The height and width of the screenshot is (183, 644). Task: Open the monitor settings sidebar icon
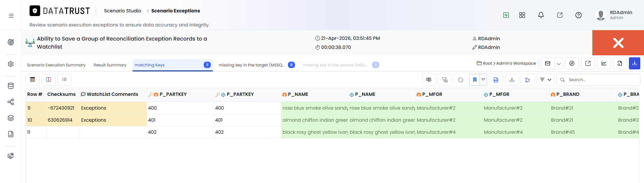11,156
